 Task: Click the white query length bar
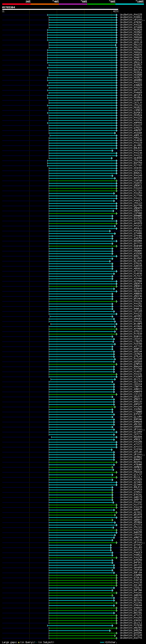(60, 10)
